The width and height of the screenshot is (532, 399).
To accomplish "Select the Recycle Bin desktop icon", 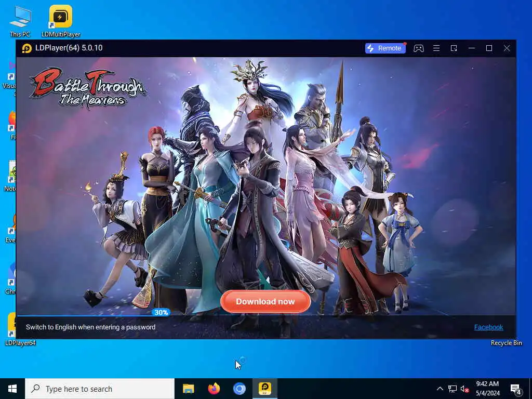I will pyautogui.click(x=506, y=343).
